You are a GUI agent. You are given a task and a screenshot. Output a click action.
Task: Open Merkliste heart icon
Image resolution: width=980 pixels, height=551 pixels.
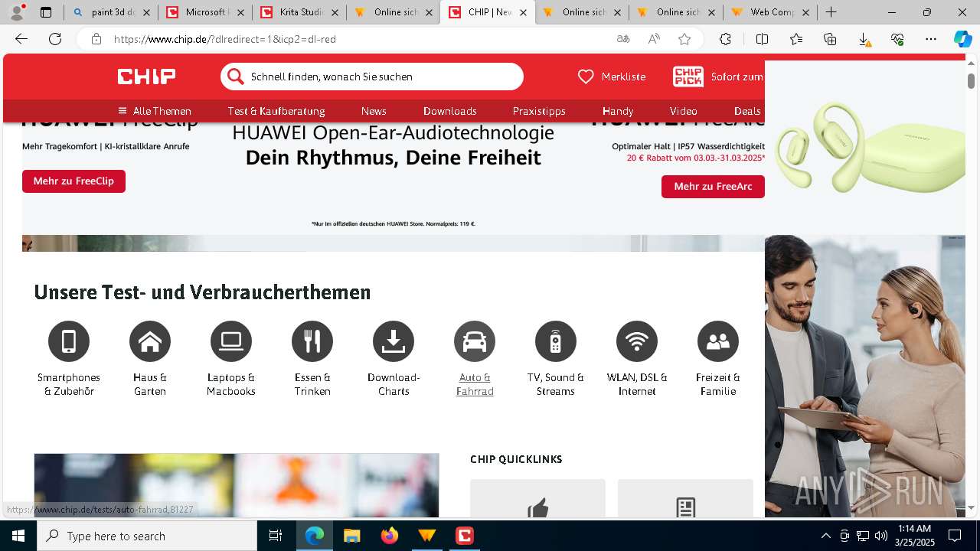tap(586, 77)
